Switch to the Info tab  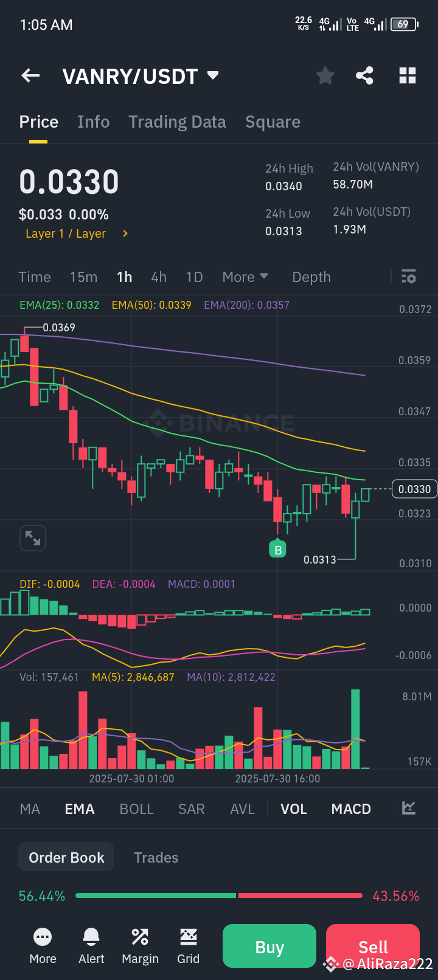(x=94, y=122)
